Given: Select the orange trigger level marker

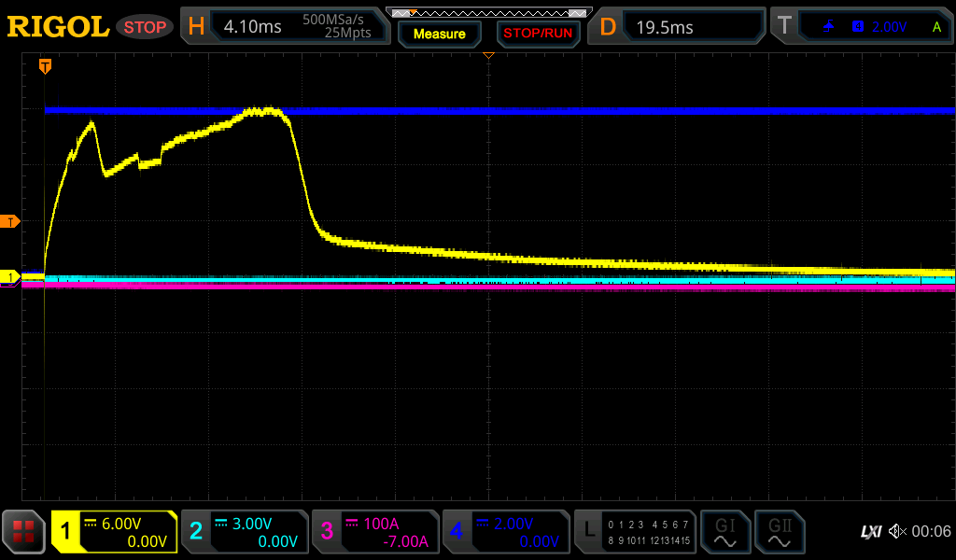Looking at the screenshot, I should [x=10, y=221].
